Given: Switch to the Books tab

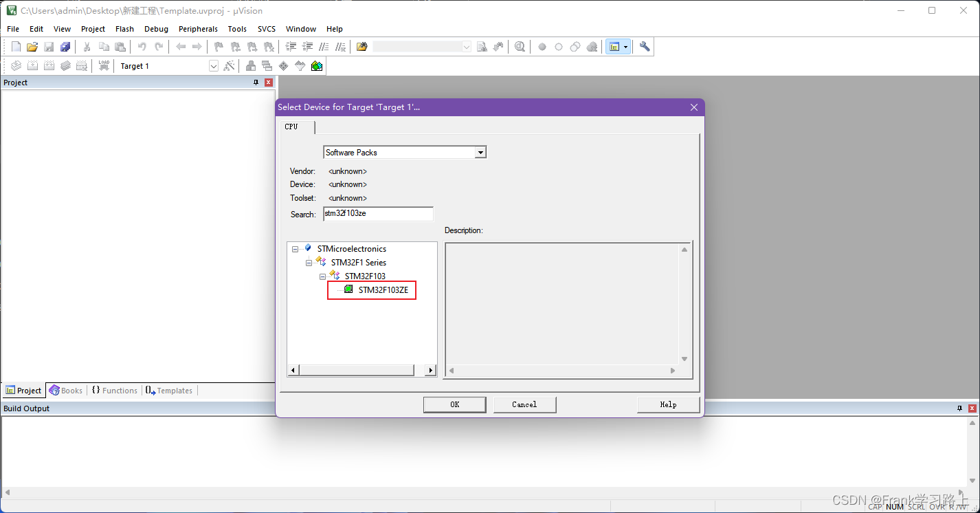Looking at the screenshot, I should [x=66, y=391].
